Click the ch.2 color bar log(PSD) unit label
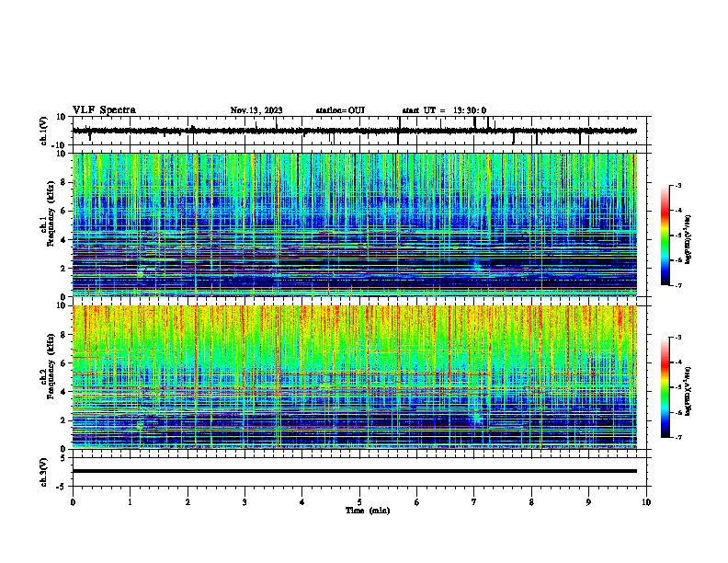Viewport: 728px width, 563px height. (x=688, y=391)
